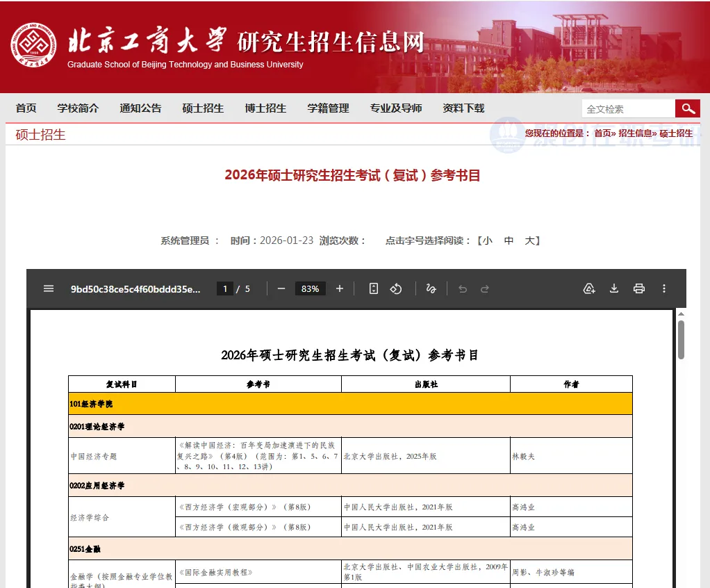Click the 周影、牛淑珍等编 author cell
This screenshot has height=588, width=710.
(x=571, y=572)
